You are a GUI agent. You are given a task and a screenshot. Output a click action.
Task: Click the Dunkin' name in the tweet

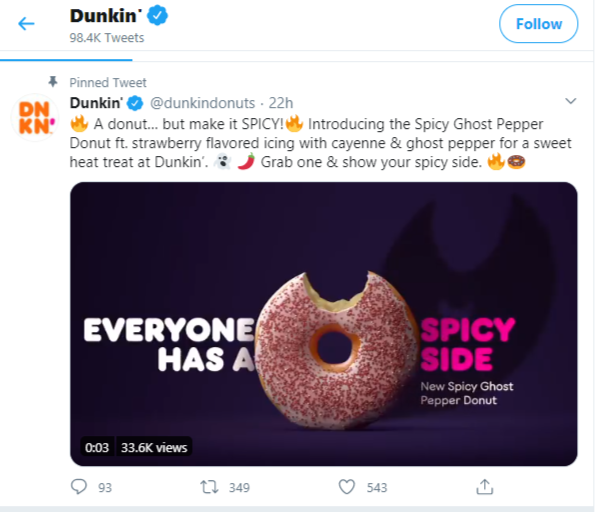(x=95, y=102)
